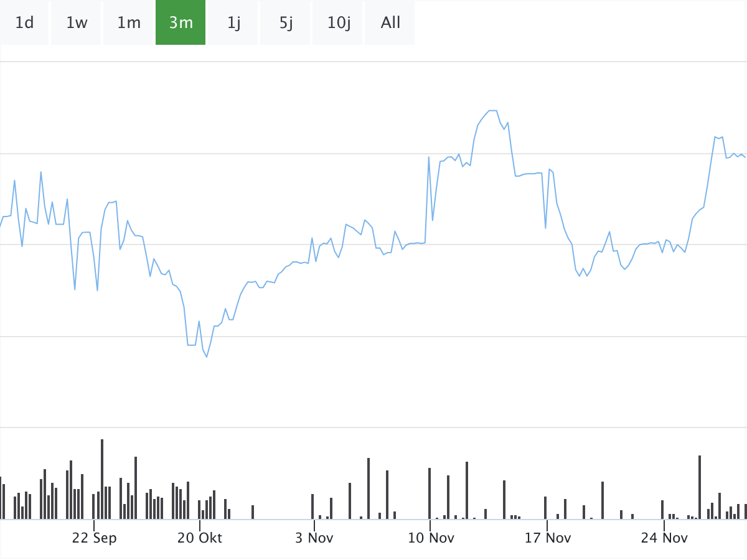Click the 22 Sep axis label

click(x=94, y=538)
